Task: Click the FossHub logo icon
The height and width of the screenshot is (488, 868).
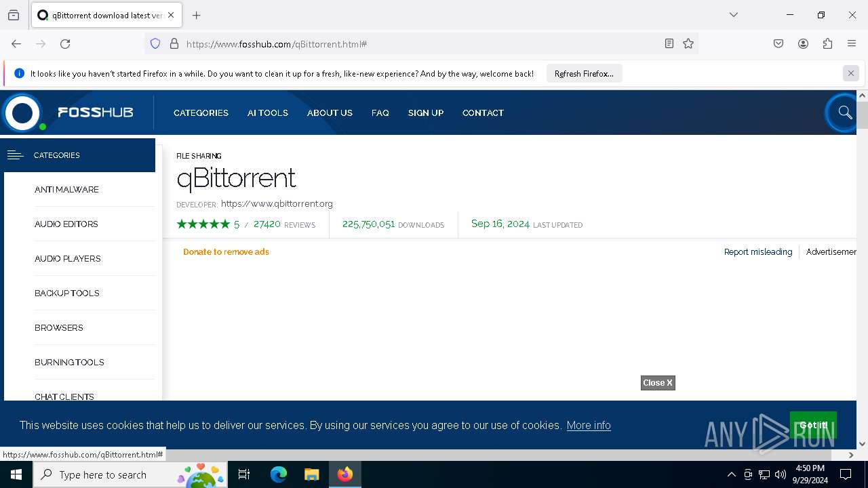Action: pos(22,113)
